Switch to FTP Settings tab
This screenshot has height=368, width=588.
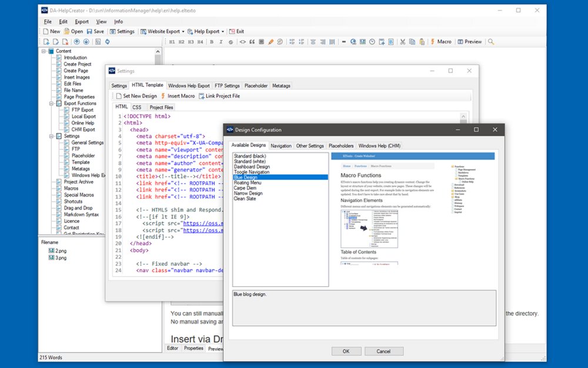(227, 85)
